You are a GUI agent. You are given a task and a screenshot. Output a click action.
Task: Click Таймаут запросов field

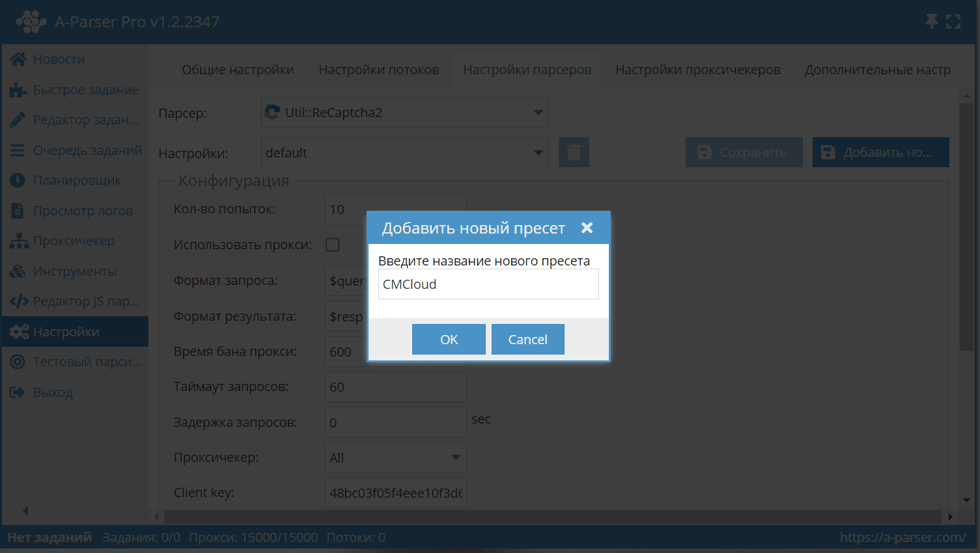click(x=395, y=386)
